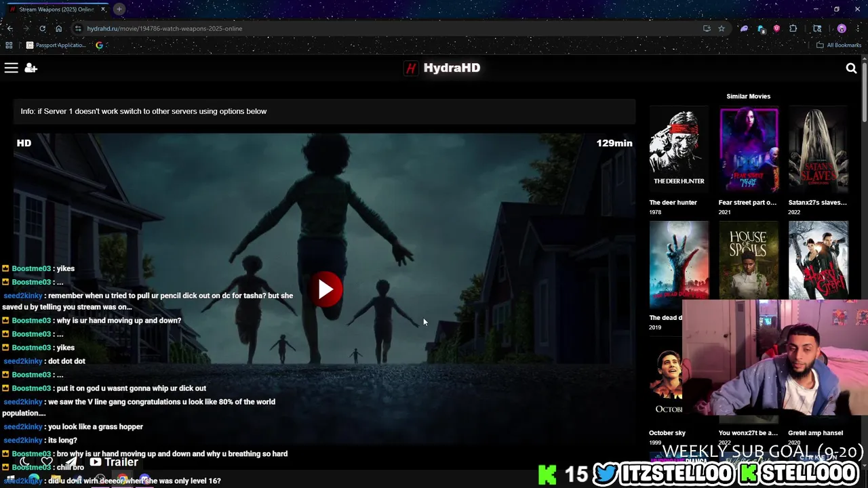
Task: Click the '129min' runtime label
Action: (614, 143)
